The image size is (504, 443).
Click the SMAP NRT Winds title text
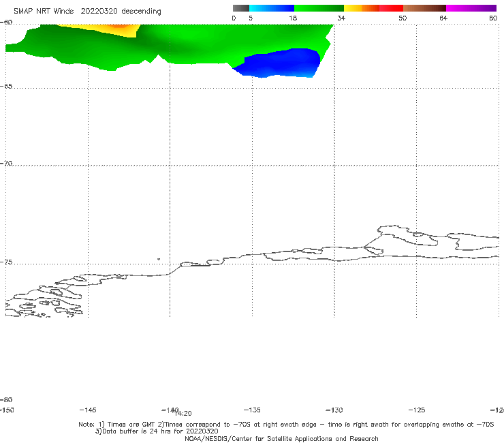point(44,12)
